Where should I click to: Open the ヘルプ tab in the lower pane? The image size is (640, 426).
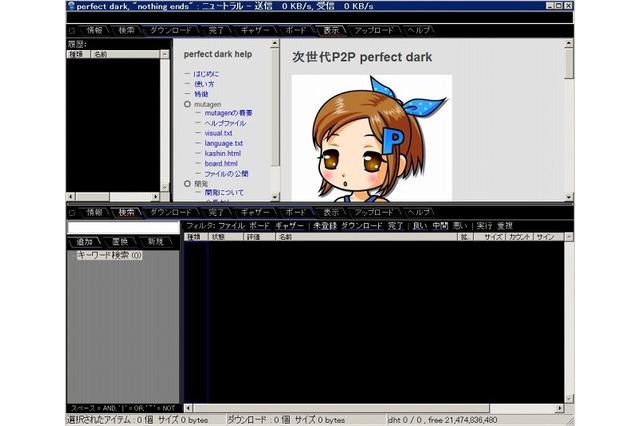tap(418, 212)
